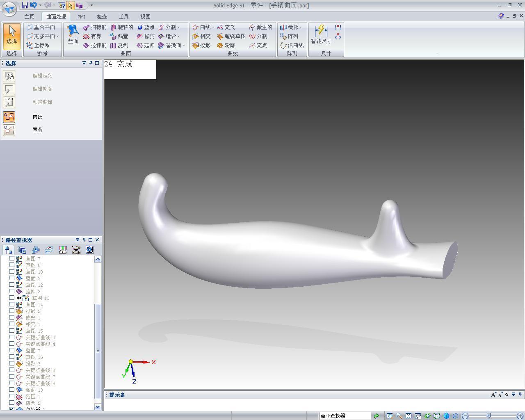Click the Pattern (阵列) tool

[289, 36]
